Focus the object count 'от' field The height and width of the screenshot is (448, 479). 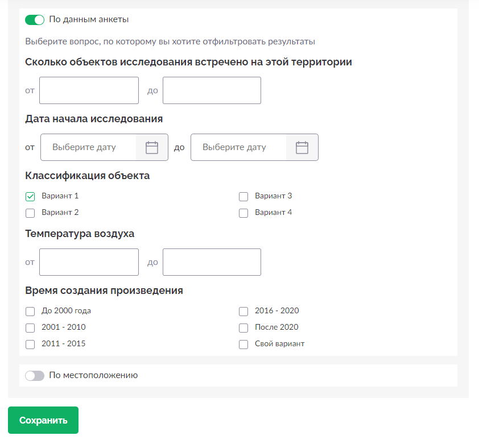89,90
